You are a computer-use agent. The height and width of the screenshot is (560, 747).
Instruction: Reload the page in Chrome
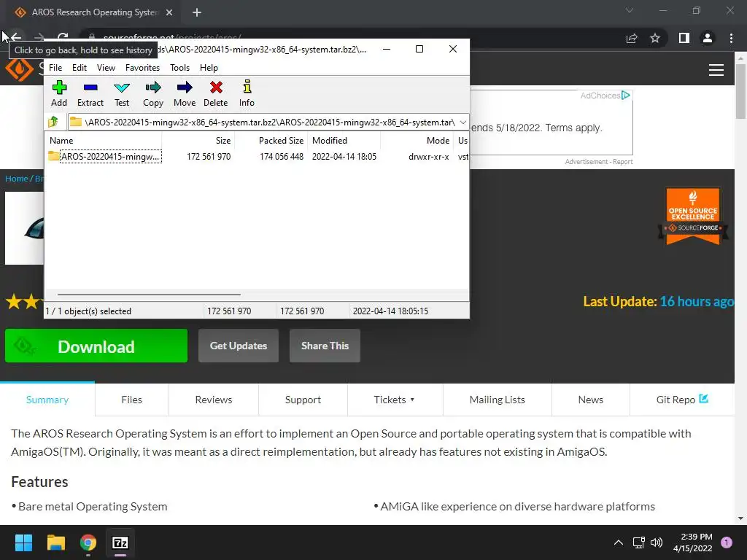pos(63,38)
